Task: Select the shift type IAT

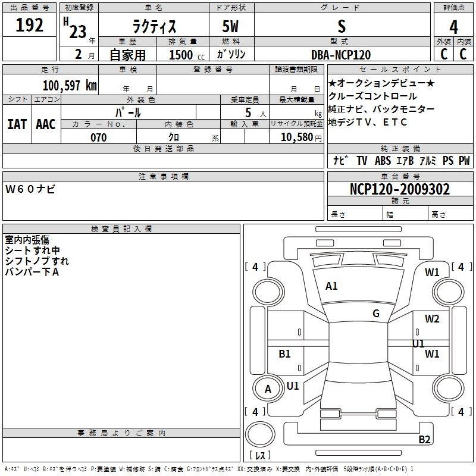Action: (17, 124)
